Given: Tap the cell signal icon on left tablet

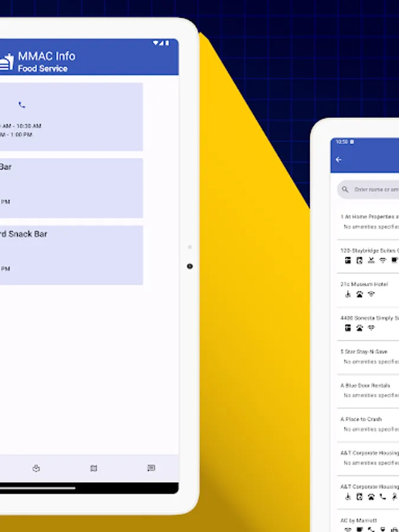Looking at the screenshot, I should tap(161, 43).
